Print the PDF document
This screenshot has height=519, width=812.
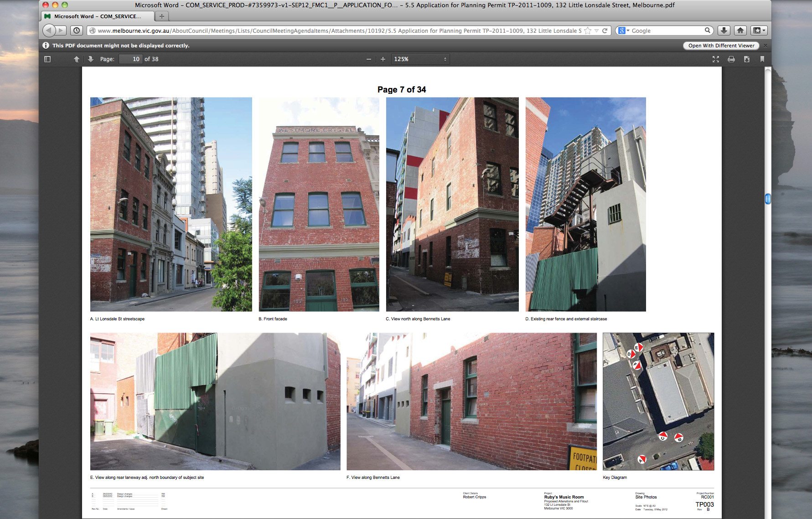pyautogui.click(x=731, y=59)
